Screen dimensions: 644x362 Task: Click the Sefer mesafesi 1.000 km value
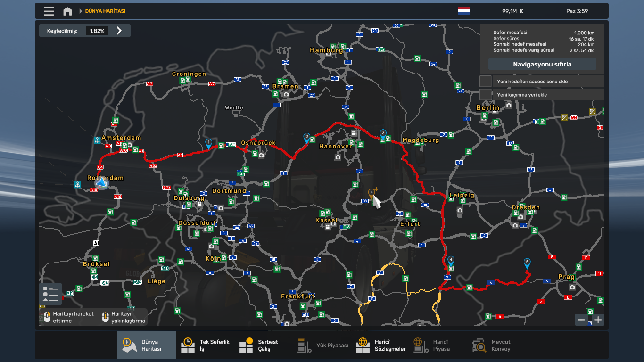pyautogui.click(x=584, y=33)
